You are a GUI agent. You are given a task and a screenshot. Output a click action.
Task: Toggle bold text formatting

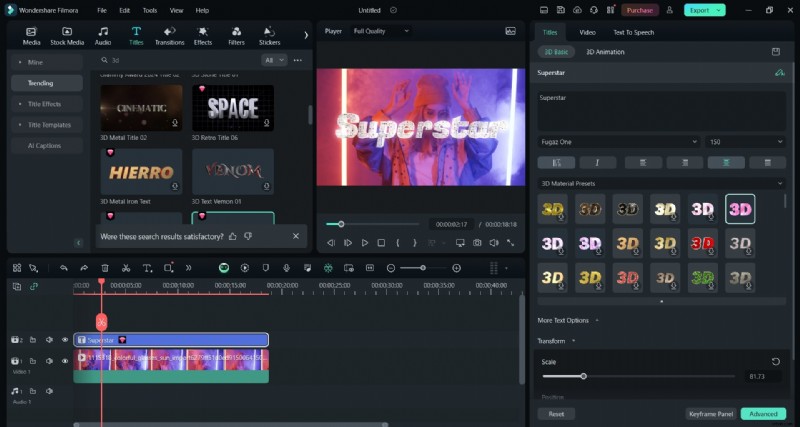coord(556,162)
